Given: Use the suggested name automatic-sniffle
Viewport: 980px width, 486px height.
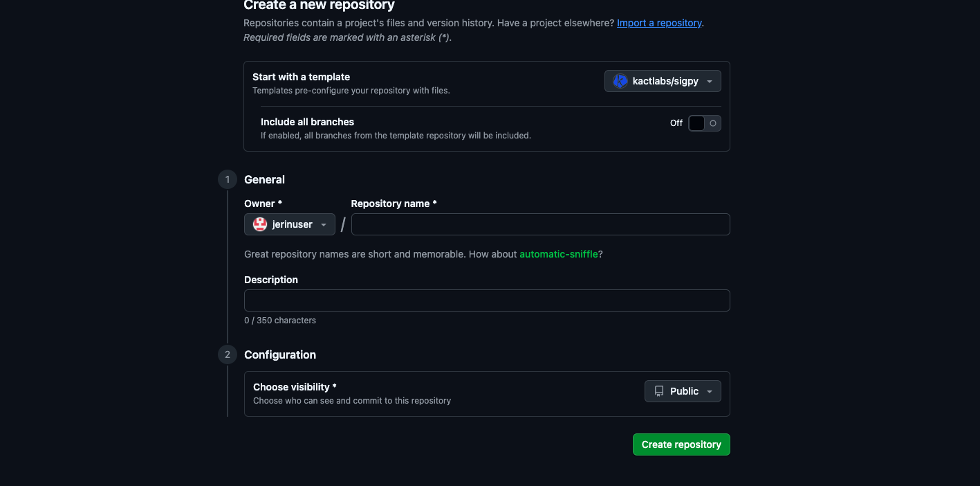Looking at the screenshot, I should pyautogui.click(x=558, y=254).
